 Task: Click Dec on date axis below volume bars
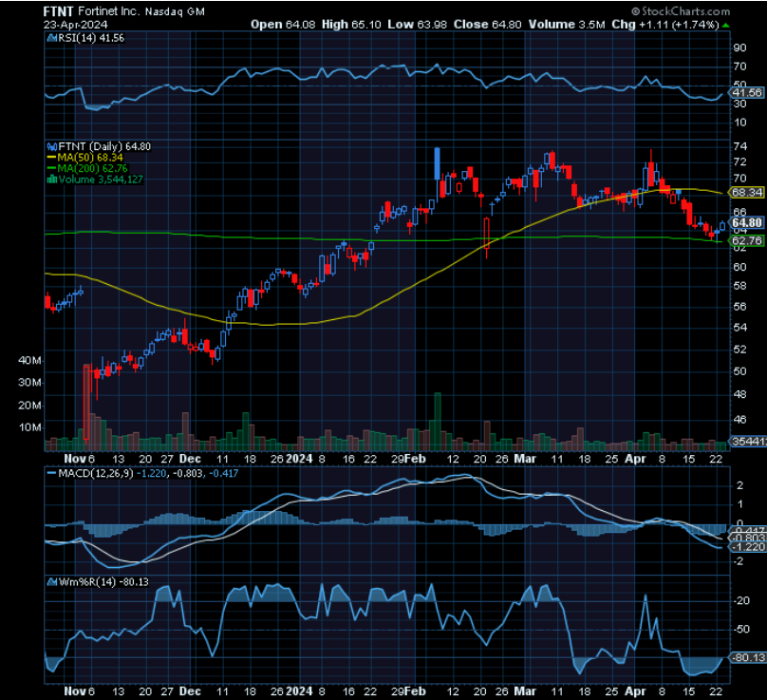[190, 459]
